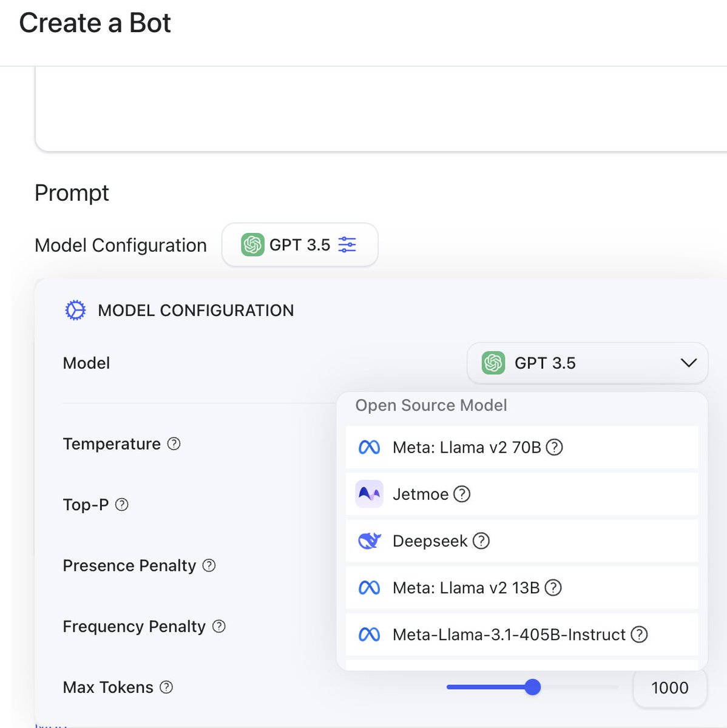Image resolution: width=727 pixels, height=728 pixels.
Task: Click the Max Tokens value field showing 1000
Action: (x=670, y=687)
